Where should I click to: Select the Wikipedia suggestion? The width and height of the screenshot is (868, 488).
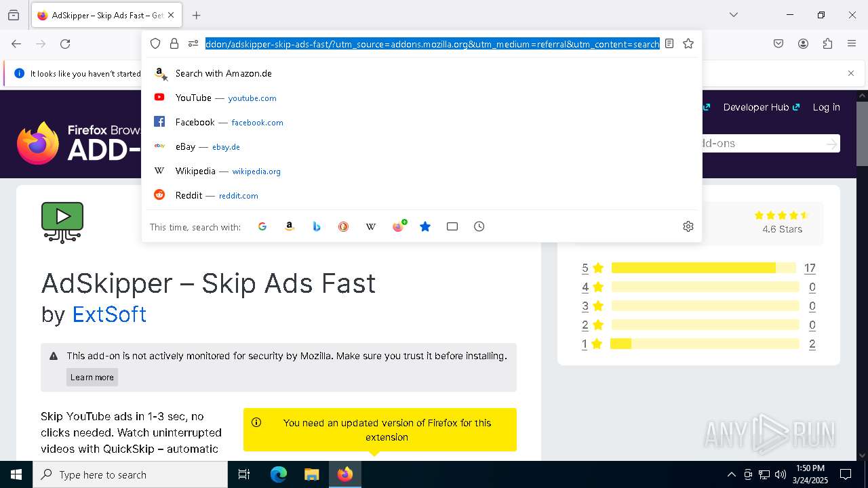(x=422, y=171)
